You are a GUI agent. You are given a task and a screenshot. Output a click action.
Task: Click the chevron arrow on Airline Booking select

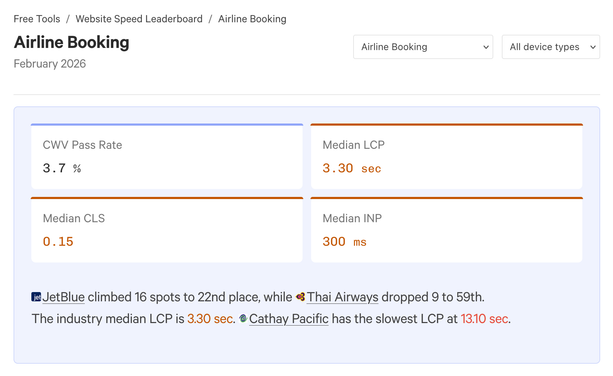point(486,47)
